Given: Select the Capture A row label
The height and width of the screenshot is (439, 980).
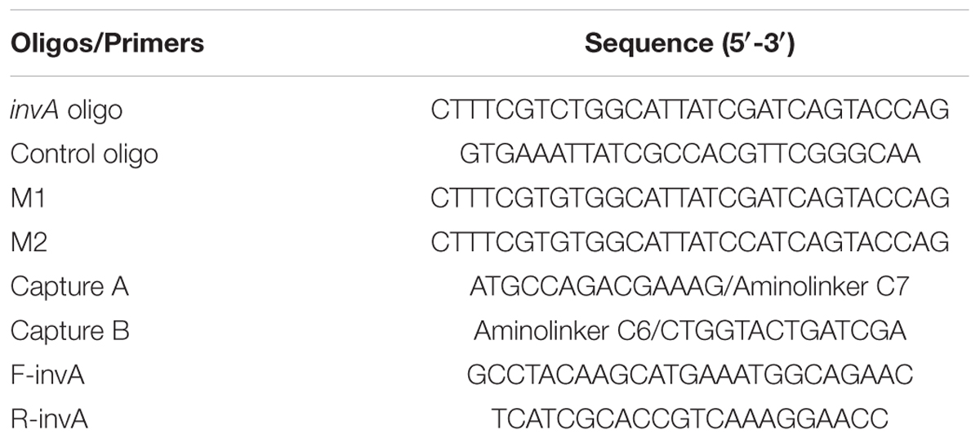Looking at the screenshot, I should coord(69,287).
